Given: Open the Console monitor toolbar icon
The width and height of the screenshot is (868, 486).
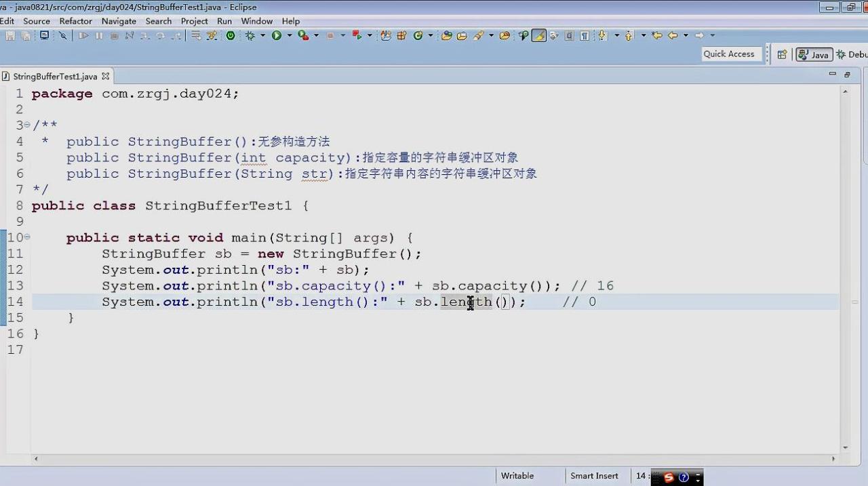Looking at the screenshot, I should click(44, 35).
